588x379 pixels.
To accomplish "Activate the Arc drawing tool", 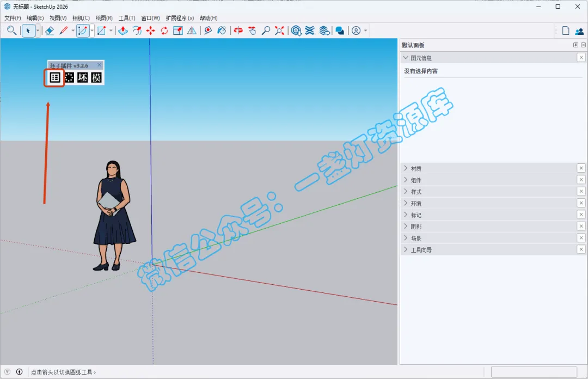I will pos(83,31).
